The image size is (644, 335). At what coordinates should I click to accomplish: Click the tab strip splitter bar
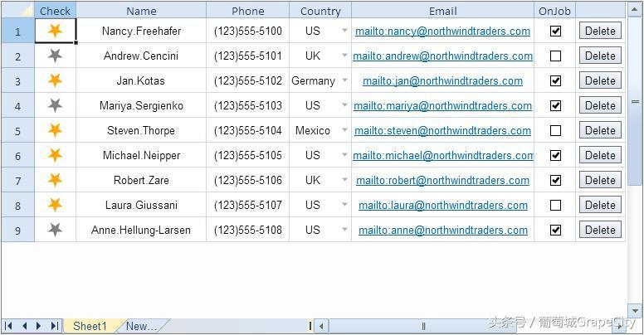310,326
